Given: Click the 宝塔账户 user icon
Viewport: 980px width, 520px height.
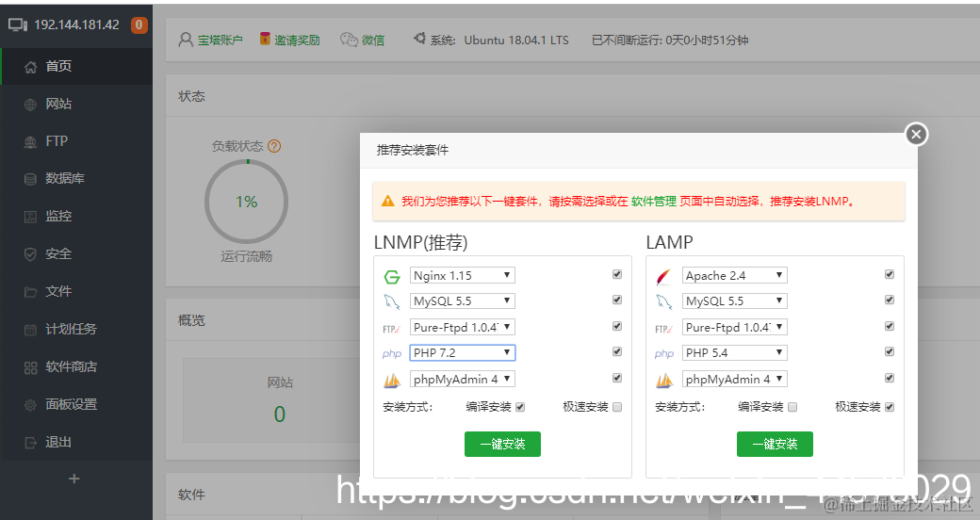Looking at the screenshot, I should click(x=186, y=40).
